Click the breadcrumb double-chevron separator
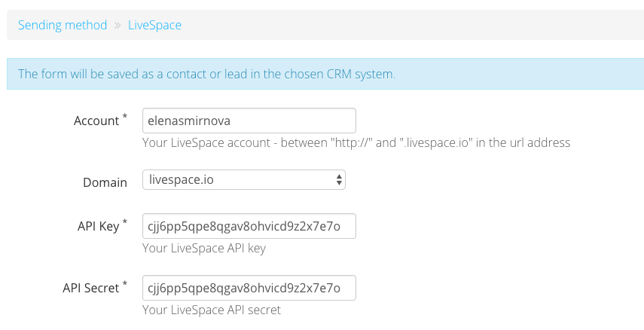The image size is (644, 330). (118, 26)
